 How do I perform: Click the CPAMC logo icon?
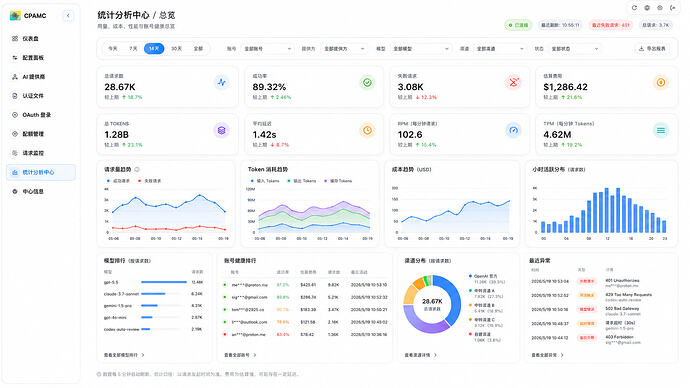click(x=15, y=16)
